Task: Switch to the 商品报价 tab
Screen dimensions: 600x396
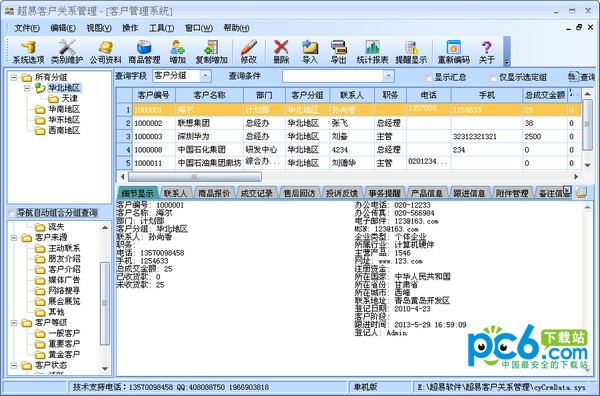Action: click(x=214, y=193)
